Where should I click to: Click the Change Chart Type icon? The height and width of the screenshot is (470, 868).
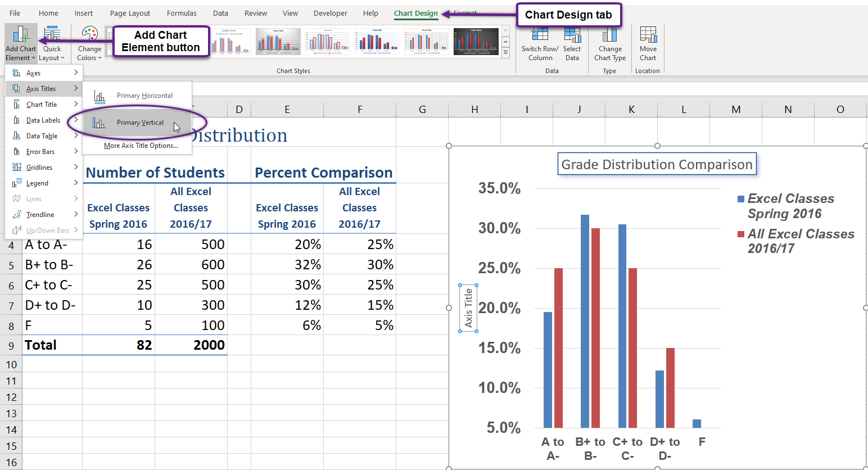(610, 34)
